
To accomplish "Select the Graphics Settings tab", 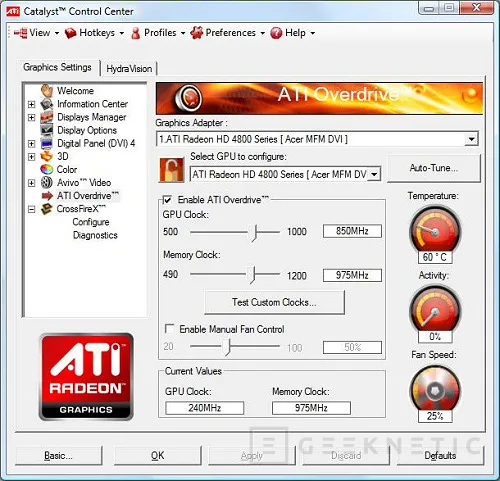I will click(57, 67).
